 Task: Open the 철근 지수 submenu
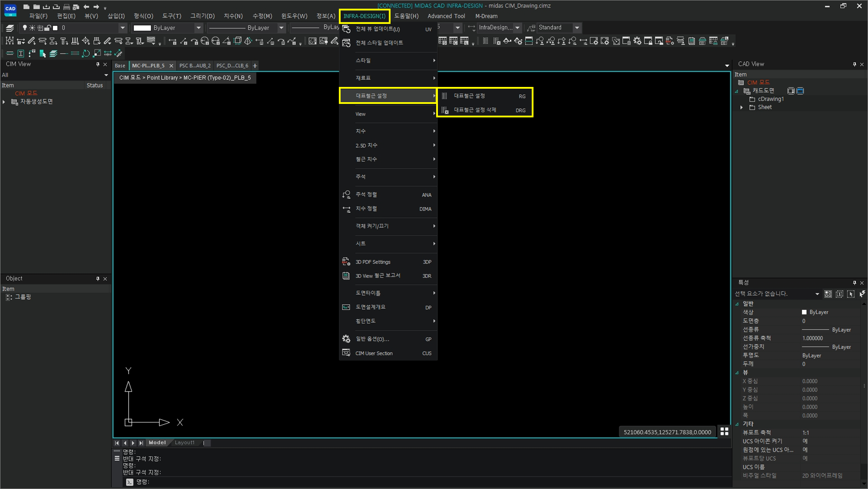coord(388,160)
